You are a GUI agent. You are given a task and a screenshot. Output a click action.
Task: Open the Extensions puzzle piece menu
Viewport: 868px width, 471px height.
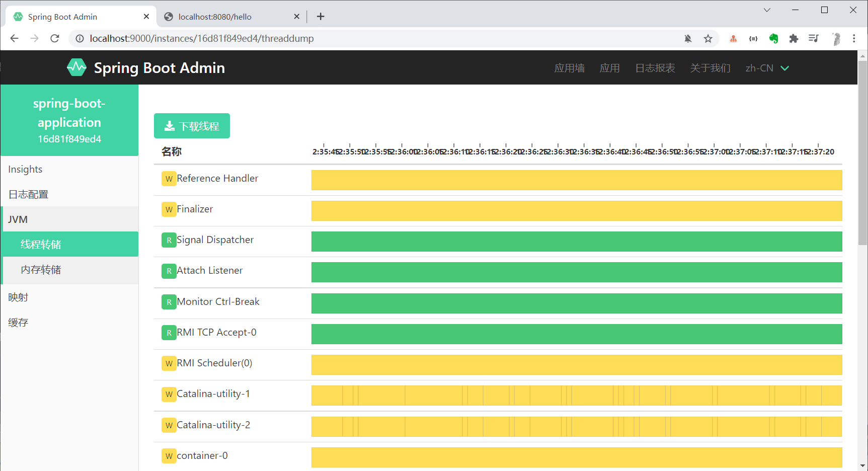(x=794, y=38)
